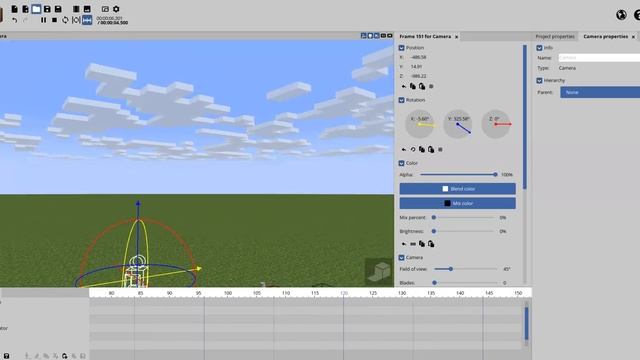Click the import asset page-with-arrow icon
The image size is (640, 360).
(x=25, y=9)
